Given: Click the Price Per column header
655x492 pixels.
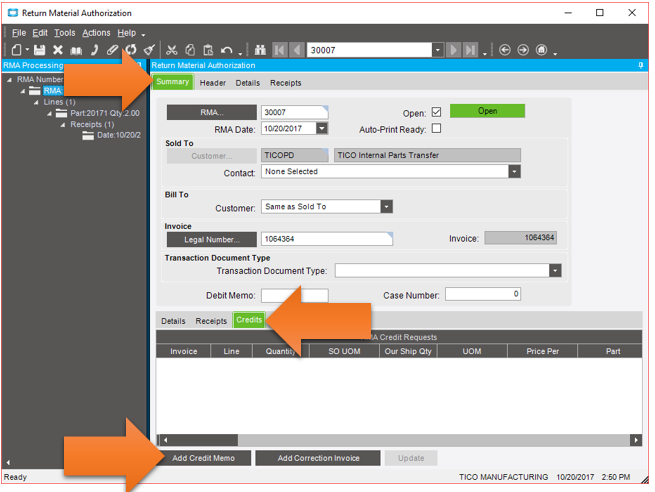Looking at the screenshot, I should 542,351.
